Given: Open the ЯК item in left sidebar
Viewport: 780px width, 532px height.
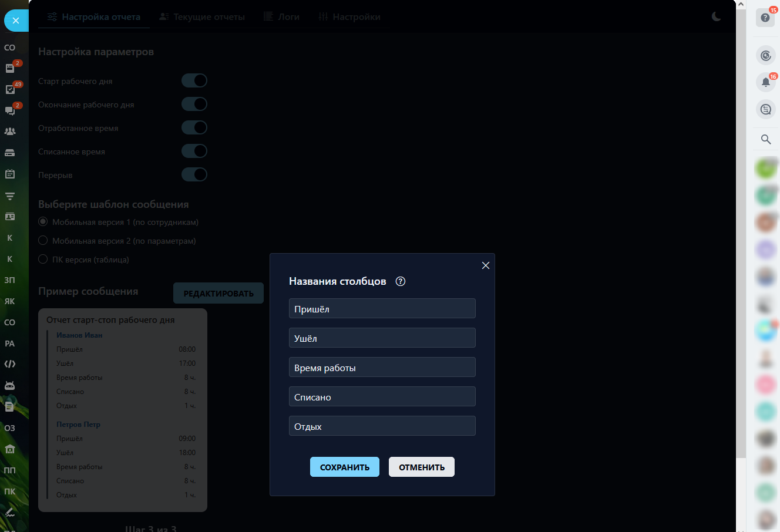Looking at the screenshot, I should pyautogui.click(x=10, y=301).
